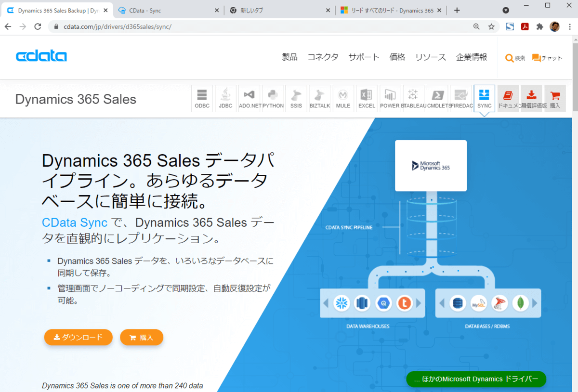Show previous database with left arrow
Image resolution: width=578 pixels, height=392 pixels.
point(441,303)
